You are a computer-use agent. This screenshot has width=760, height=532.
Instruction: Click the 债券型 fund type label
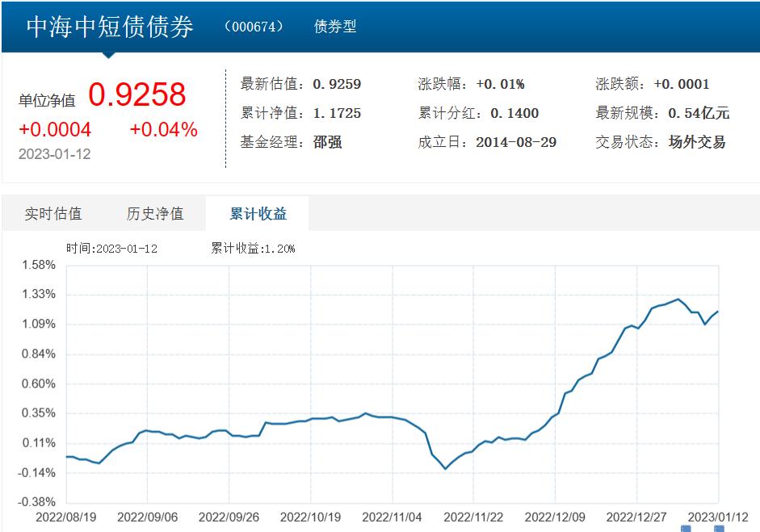335,26
